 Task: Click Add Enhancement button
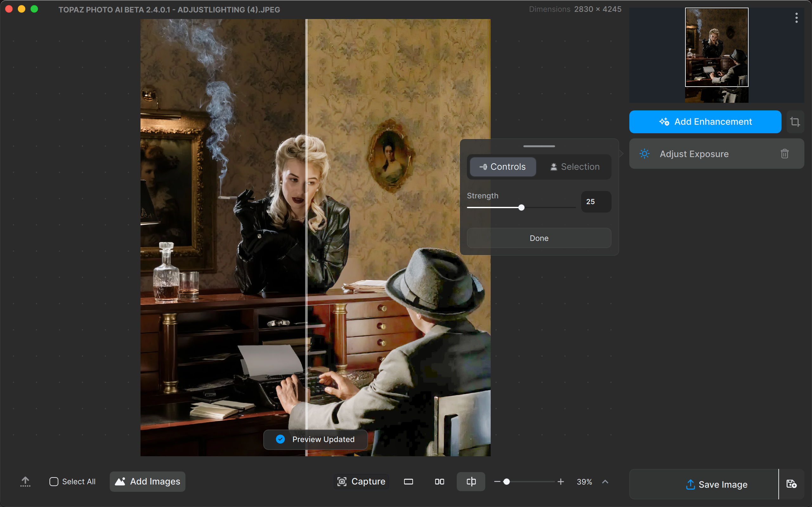705,122
